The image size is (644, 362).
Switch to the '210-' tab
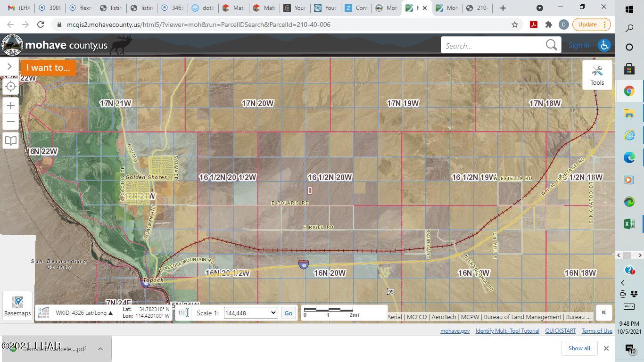[477, 8]
